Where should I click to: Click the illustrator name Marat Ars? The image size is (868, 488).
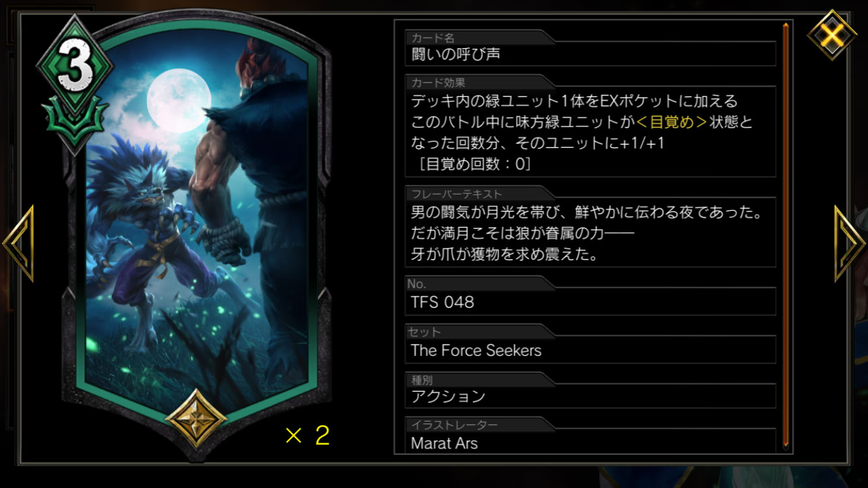(x=444, y=444)
